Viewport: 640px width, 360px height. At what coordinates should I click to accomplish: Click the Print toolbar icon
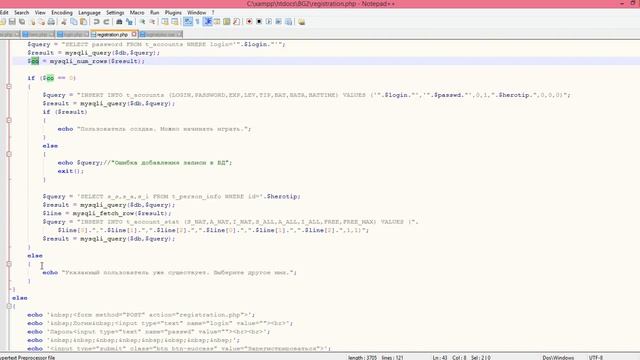(x=51, y=22)
